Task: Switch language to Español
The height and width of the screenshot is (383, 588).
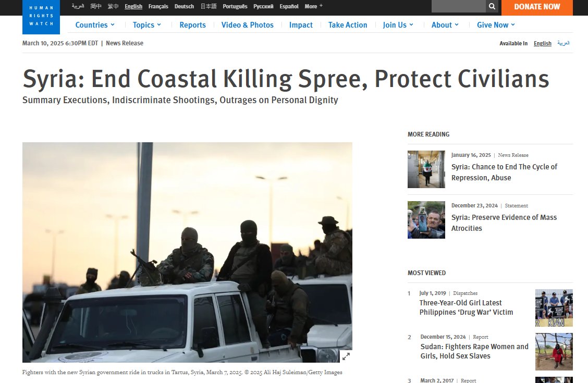Action: pos(289,6)
